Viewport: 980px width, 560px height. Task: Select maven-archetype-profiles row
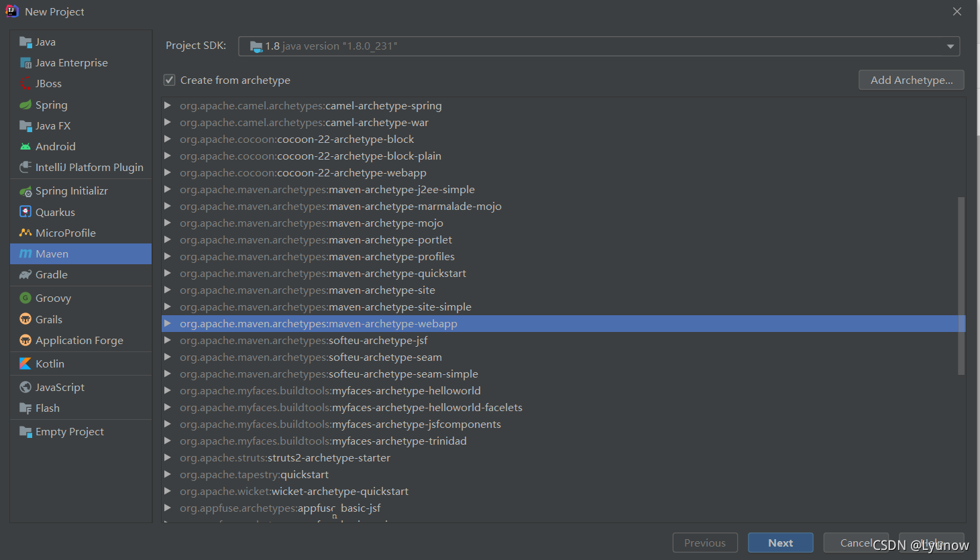pyautogui.click(x=563, y=257)
